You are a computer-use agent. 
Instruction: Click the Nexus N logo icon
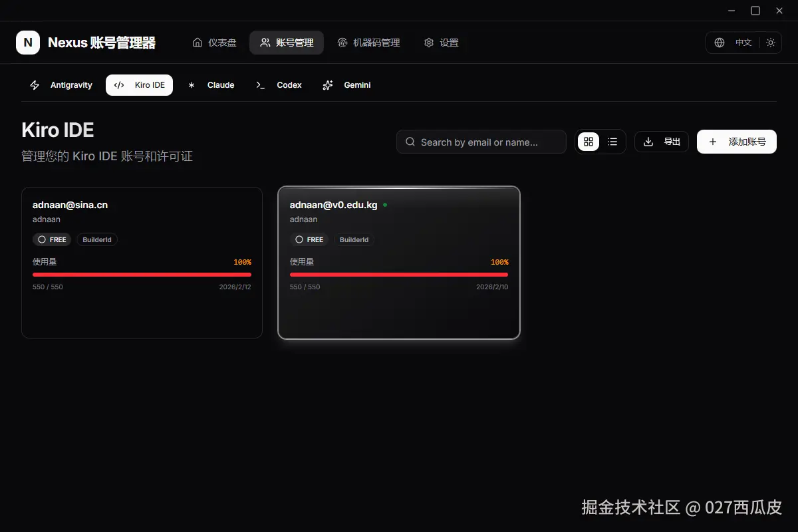click(x=27, y=42)
